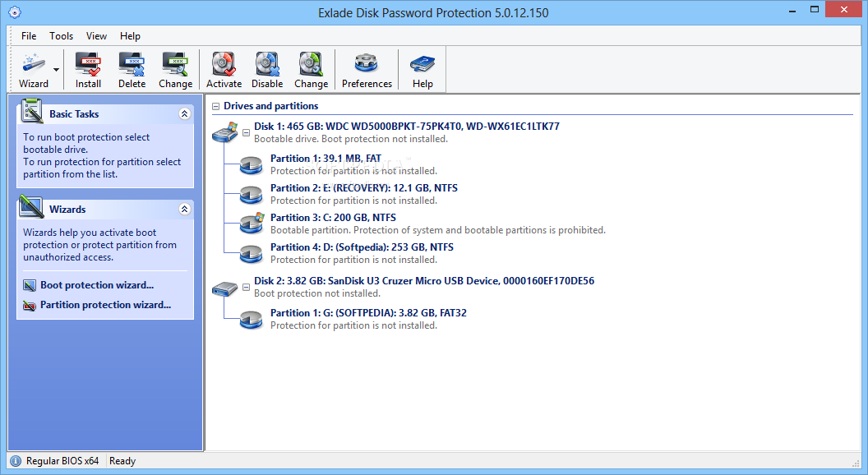Image resolution: width=868 pixels, height=475 pixels.
Task: Click the RECOVERY partition disk icon
Action: [251, 194]
